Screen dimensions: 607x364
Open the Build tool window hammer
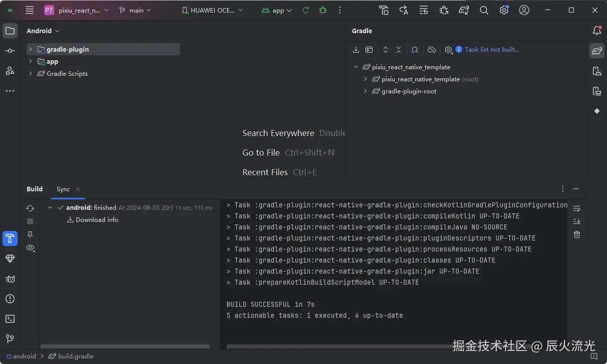(x=10, y=238)
